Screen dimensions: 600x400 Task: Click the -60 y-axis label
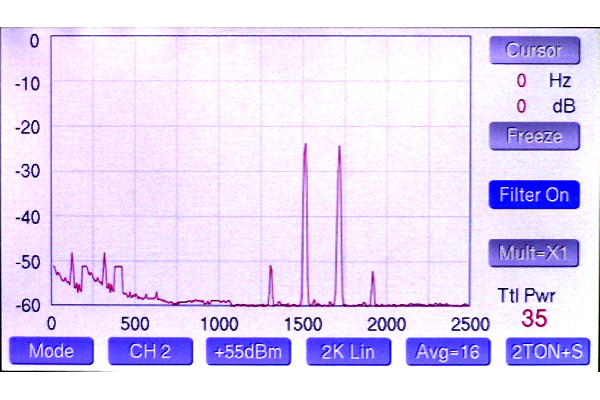[28, 305]
